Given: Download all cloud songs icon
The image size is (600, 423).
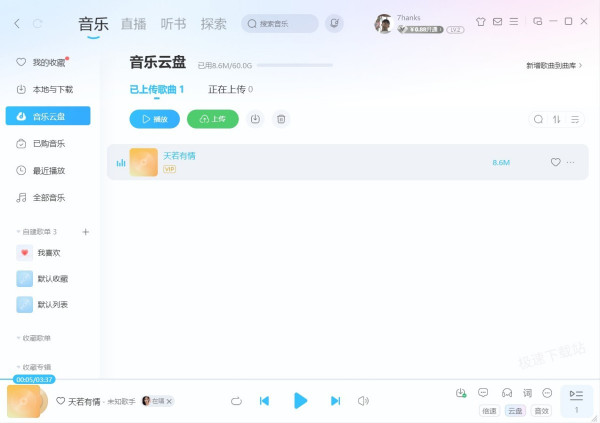Looking at the screenshot, I should (x=255, y=119).
